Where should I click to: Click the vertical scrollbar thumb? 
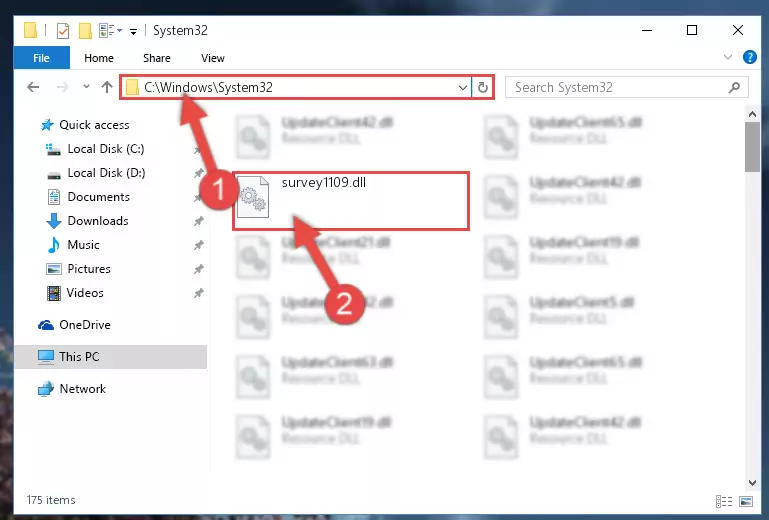tap(752, 147)
